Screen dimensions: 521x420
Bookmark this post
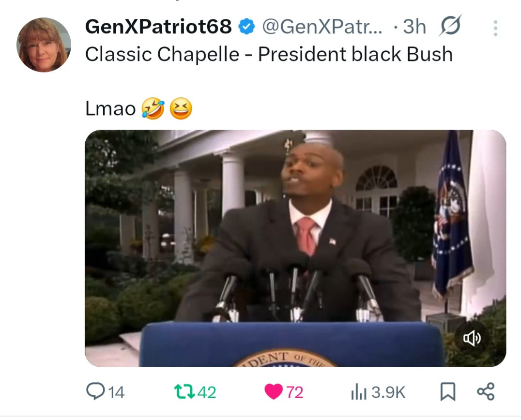tap(447, 392)
